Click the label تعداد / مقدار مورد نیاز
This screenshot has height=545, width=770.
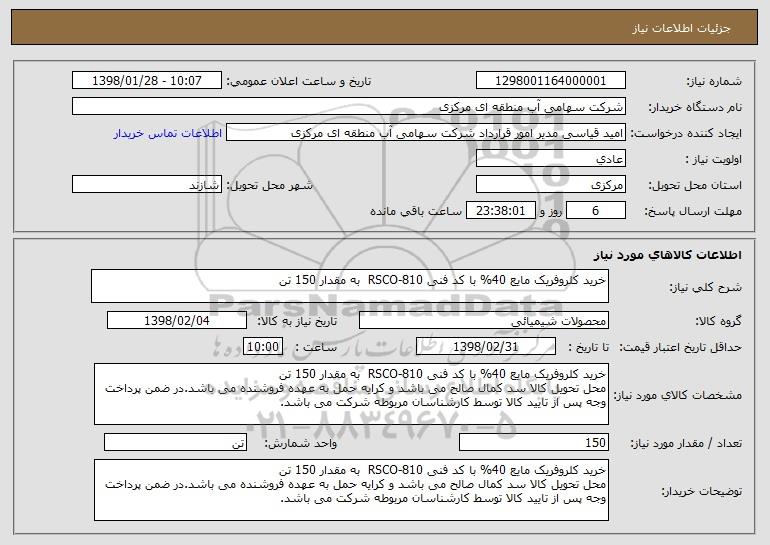686,443
